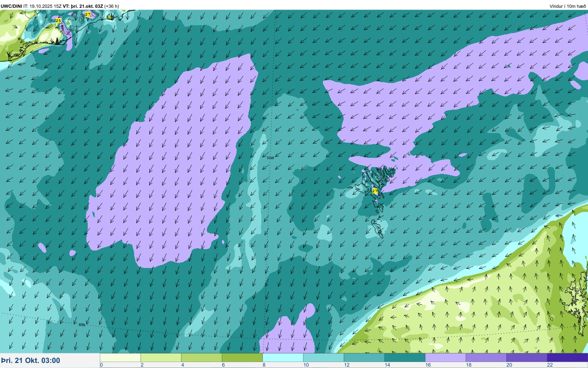Click the yellow 25 wind gust marker
Viewport: 588px width, 368px height.
coord(58,21)
